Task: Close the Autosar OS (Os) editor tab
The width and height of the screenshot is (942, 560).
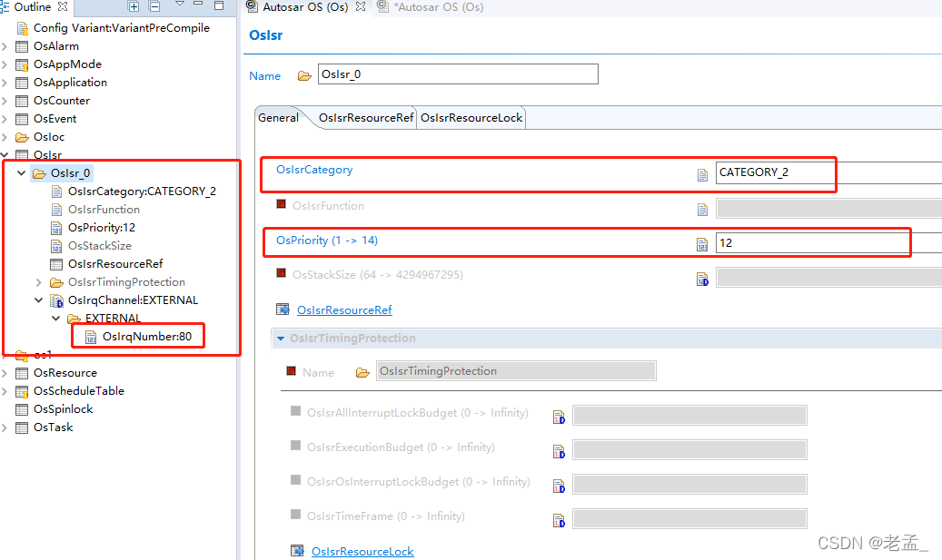Action: point(361,6)
